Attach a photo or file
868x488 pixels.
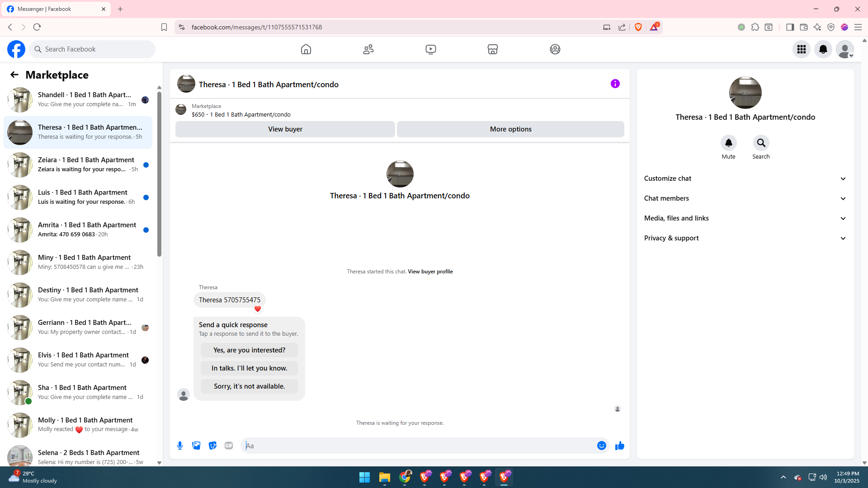pos(196,446)
